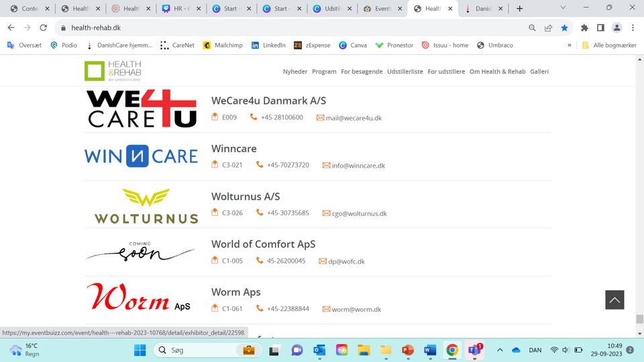Click the back-to-top arrow button
The width and height of the screenshot is (644, 362).
click(614, 300)
